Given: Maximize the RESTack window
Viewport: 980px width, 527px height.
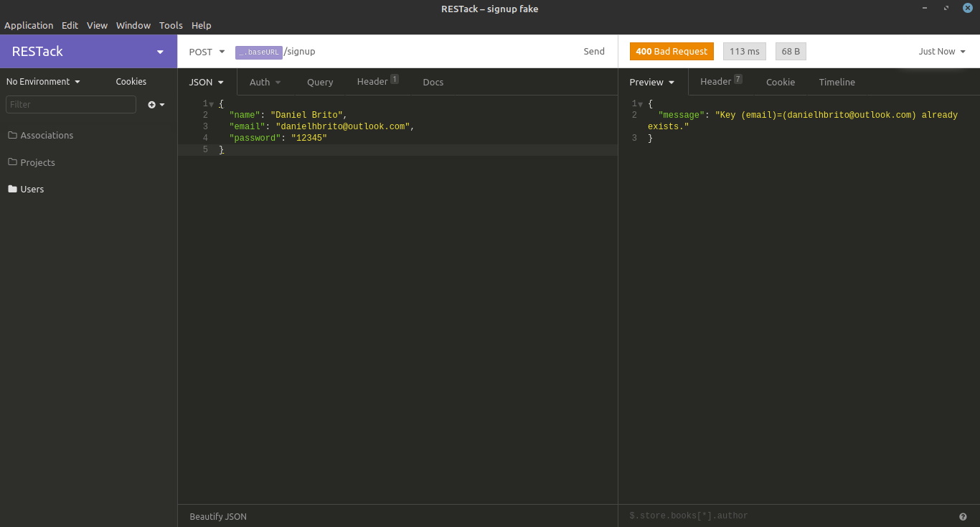Looking at the screenshot, I should pos(946,9).
